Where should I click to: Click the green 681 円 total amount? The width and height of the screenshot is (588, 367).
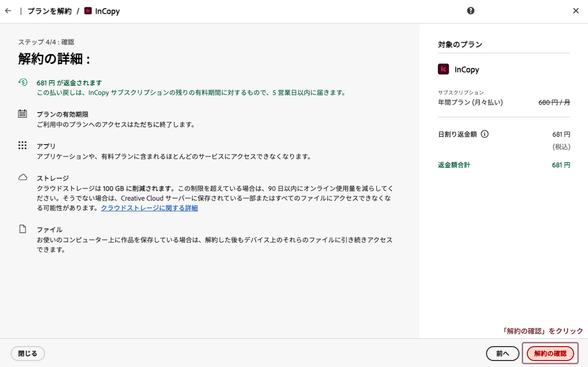[561, 165]
